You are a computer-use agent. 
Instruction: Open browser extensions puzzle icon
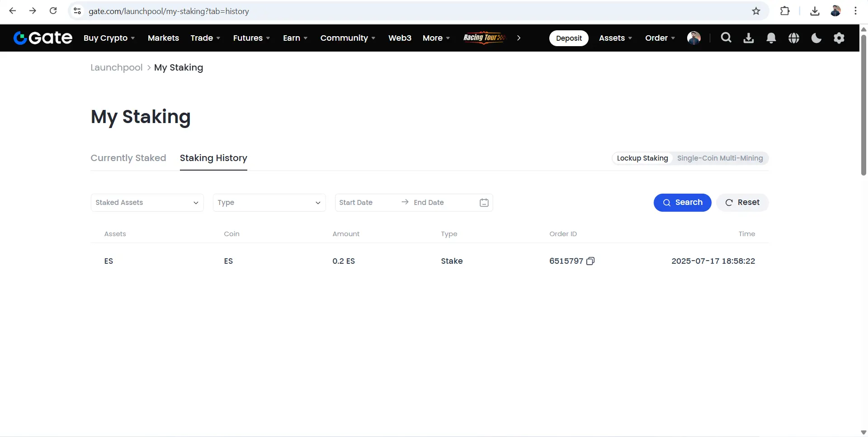pyautogui.click(x=785, y=11)
